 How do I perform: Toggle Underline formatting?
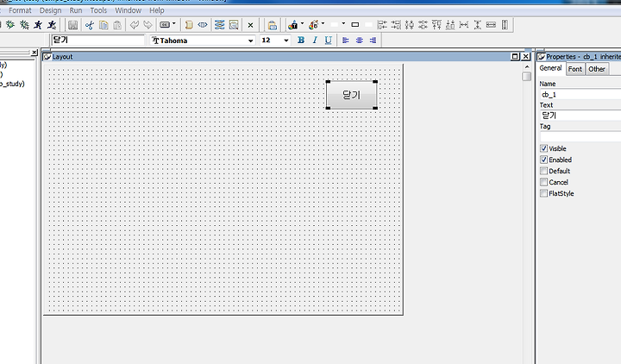click(x=329, y=40)
